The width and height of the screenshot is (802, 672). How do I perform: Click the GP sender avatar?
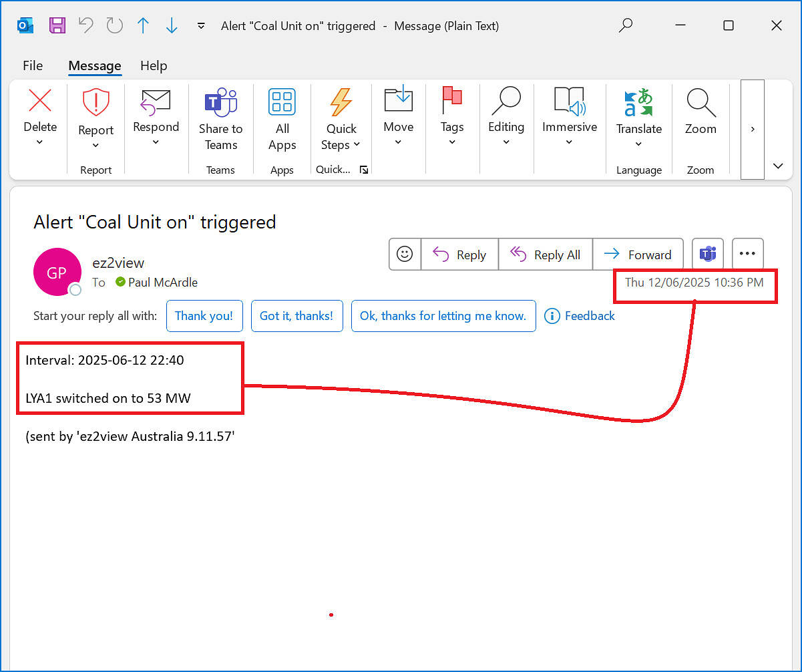click(57, 272)
